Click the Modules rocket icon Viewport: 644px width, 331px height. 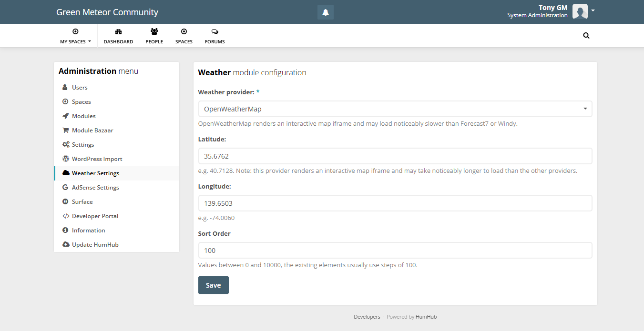point(65,116)
